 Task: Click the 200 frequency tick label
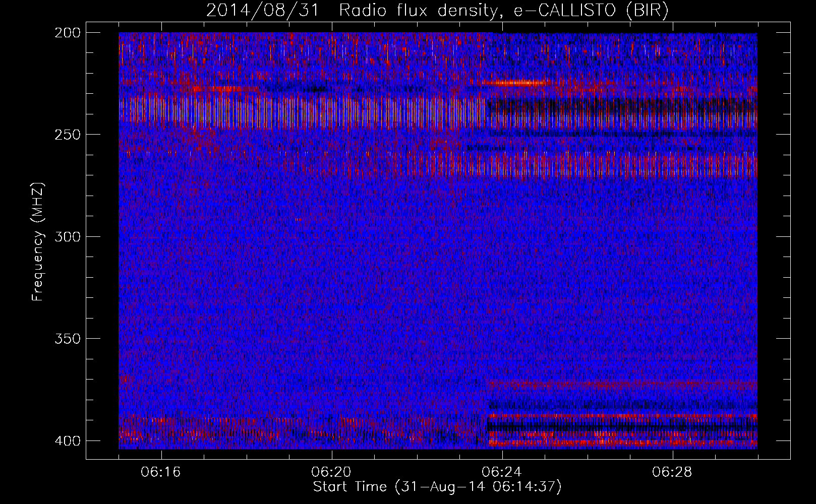point(67,33)
